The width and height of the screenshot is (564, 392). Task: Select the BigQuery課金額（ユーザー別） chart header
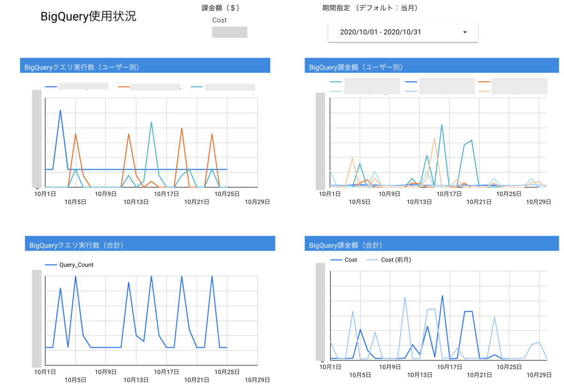click(x=432, y=66)
